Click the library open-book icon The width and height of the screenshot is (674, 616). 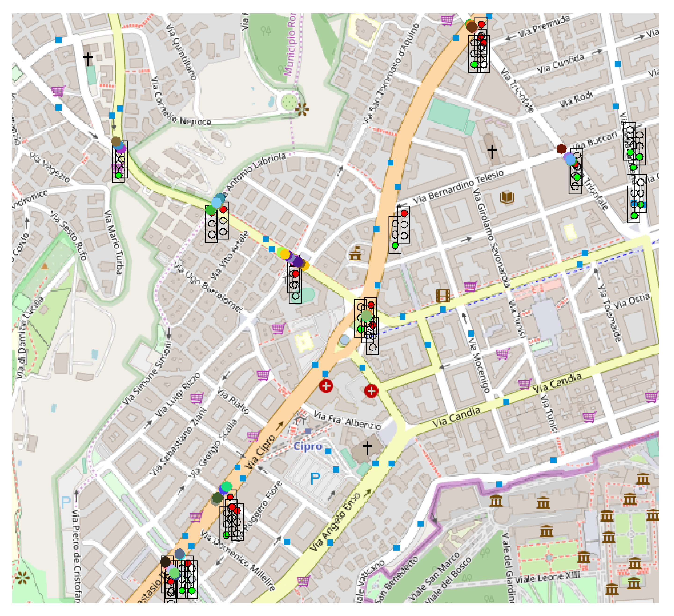pos(507,198)
